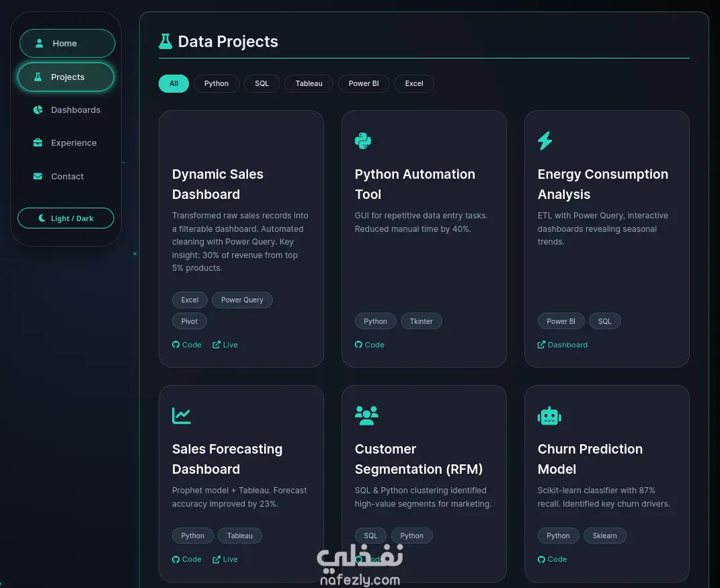720x588 pixels.
Task: Toggle the Light / Dark theme button
Action: (66, 218)
